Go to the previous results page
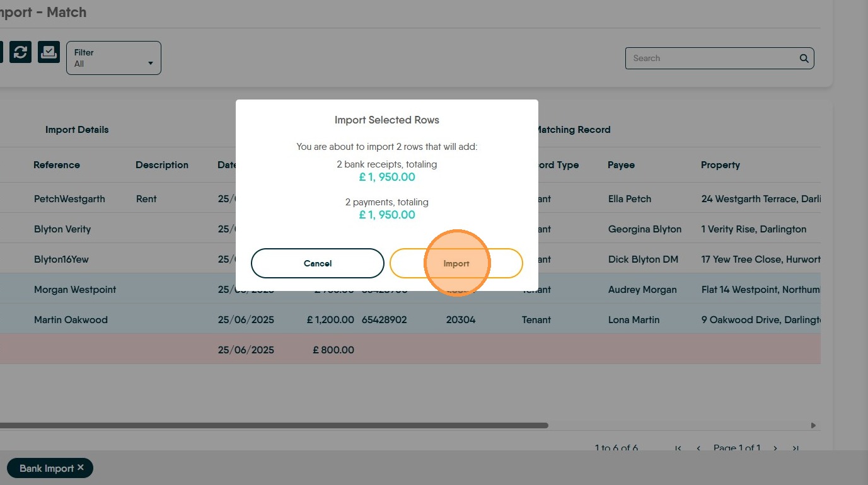Image resolution: width=868 pixels, height=485 pixels. point(698,448)
